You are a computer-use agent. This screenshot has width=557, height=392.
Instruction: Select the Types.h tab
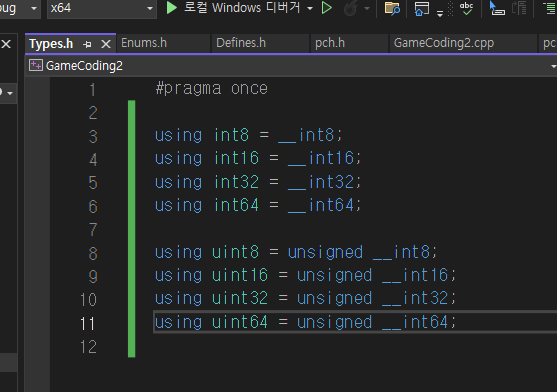tap(51, 44)
